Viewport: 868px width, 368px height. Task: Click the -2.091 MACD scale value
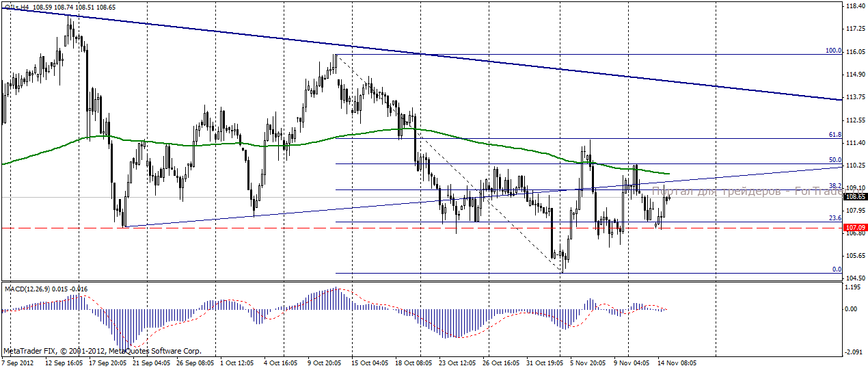[x=854, y=351]
